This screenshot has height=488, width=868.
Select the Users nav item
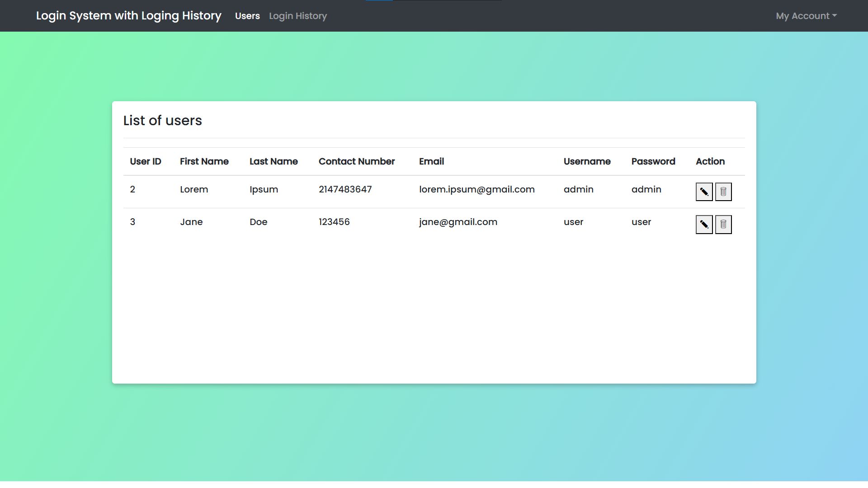tap(247, 16)
